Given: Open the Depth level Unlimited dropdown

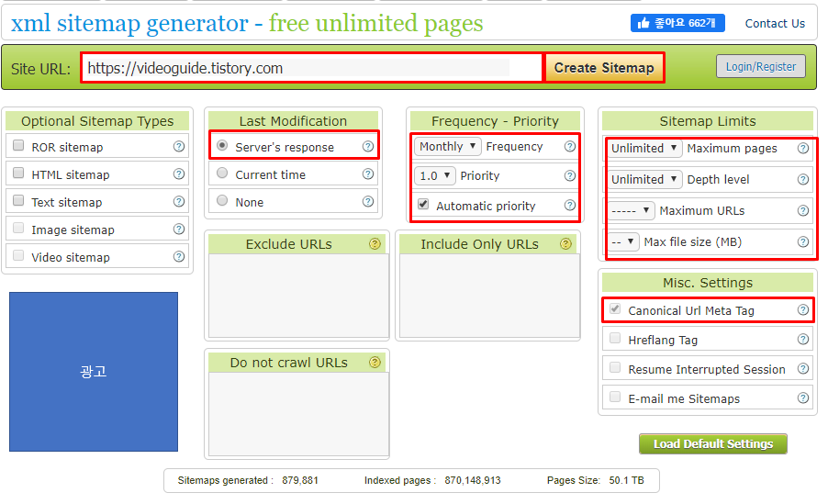Looking at the screenshot, I should 643,180.
